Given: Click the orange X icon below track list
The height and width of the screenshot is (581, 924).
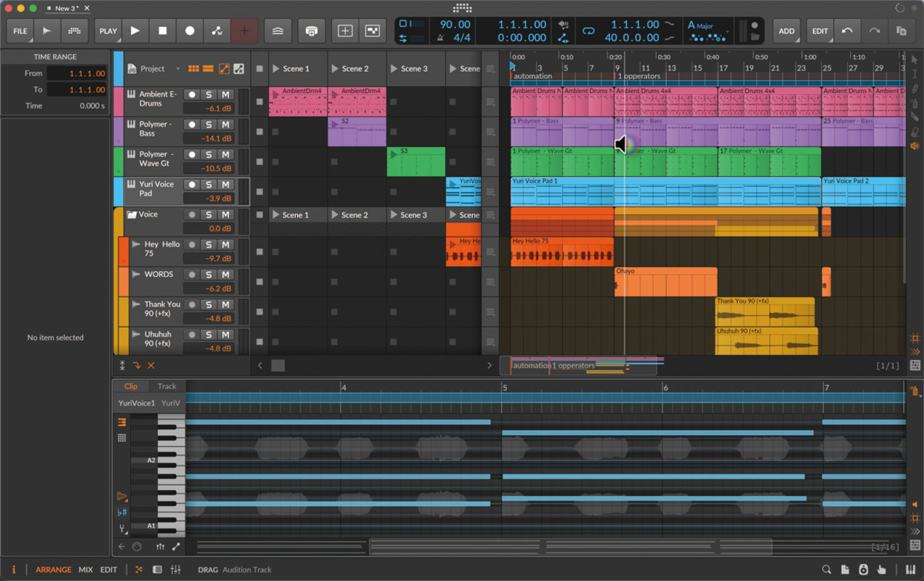Looking at the screenshot, I should coord(151,366).
